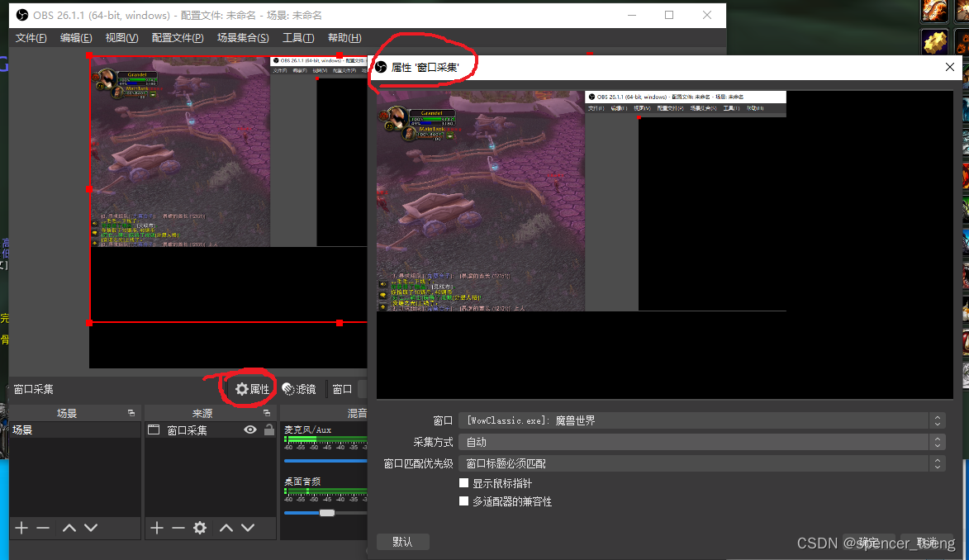
Task: Move source up arrow
Action: [226, 528]
